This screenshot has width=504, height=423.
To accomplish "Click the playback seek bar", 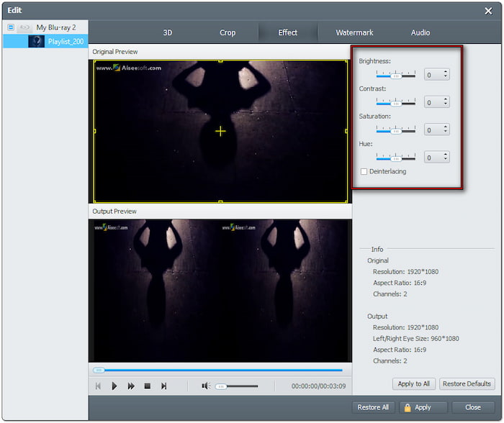I will click(x=218, y=370).
